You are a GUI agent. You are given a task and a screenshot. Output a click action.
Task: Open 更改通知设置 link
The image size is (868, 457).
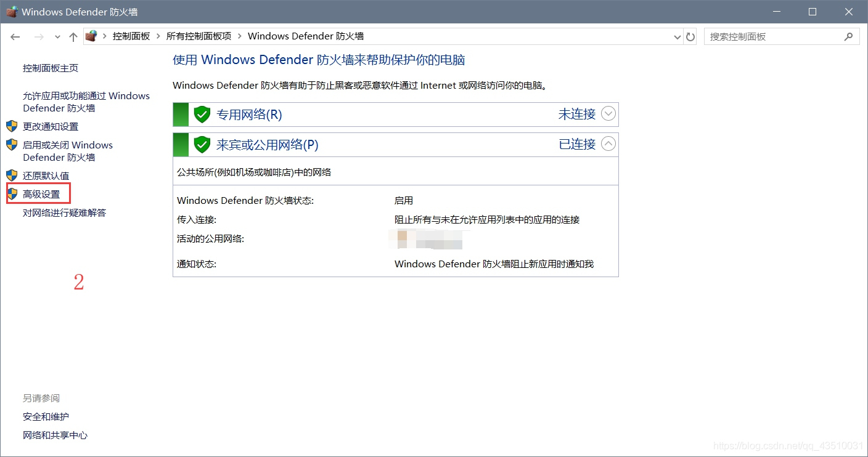point(51,127)
